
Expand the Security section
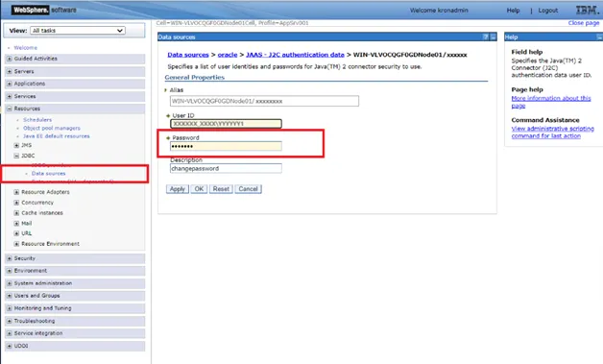(10, 258)
